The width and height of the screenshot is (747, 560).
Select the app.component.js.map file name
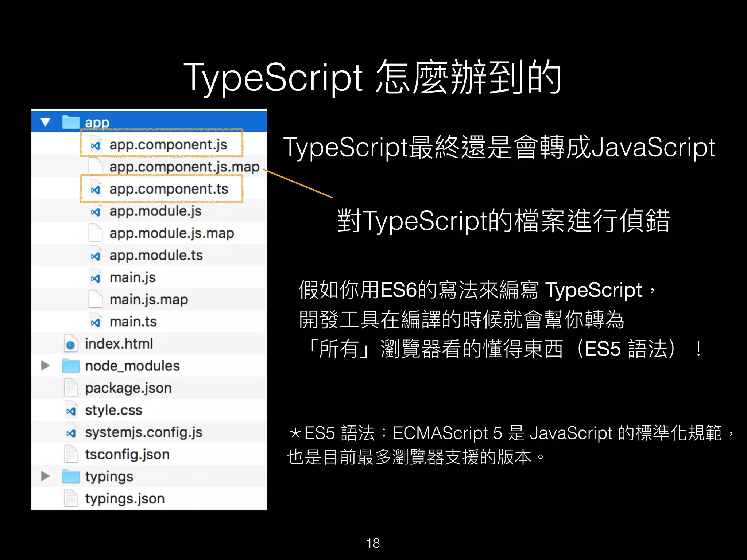coord(184,167)
